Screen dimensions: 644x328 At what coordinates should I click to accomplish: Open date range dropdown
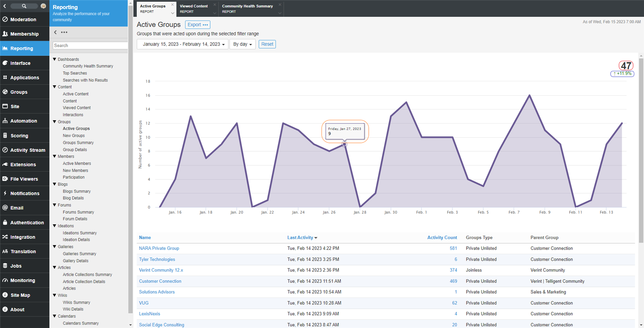pos(183,44)
